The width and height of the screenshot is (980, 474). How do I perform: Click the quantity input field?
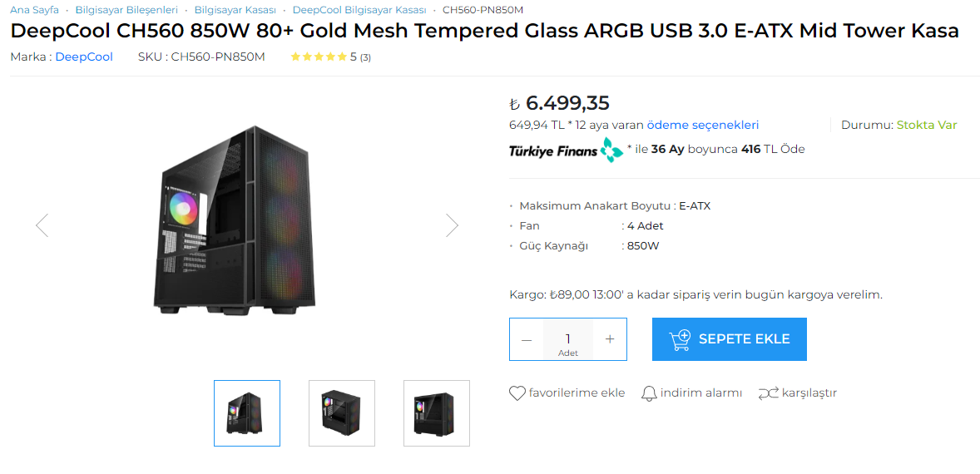568,338
